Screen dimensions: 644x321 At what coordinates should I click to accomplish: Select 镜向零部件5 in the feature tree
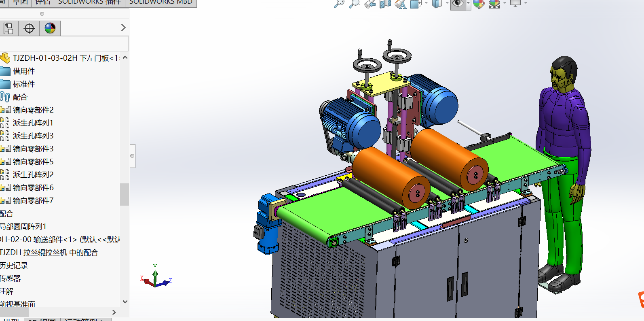[33, 162]
